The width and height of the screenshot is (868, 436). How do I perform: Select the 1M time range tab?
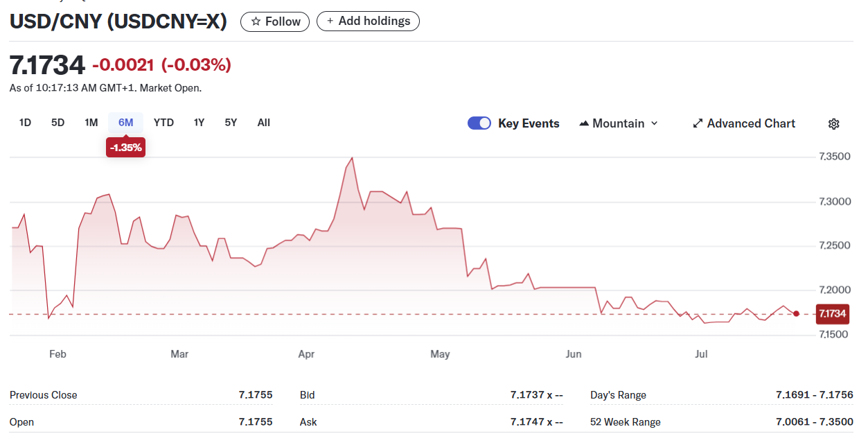point(91,123)
